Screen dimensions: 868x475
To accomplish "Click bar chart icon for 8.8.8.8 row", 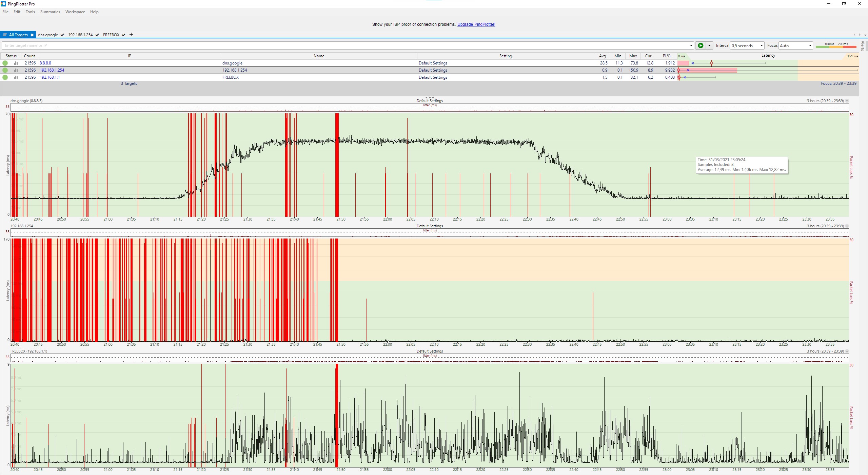I will pos(16,63).
